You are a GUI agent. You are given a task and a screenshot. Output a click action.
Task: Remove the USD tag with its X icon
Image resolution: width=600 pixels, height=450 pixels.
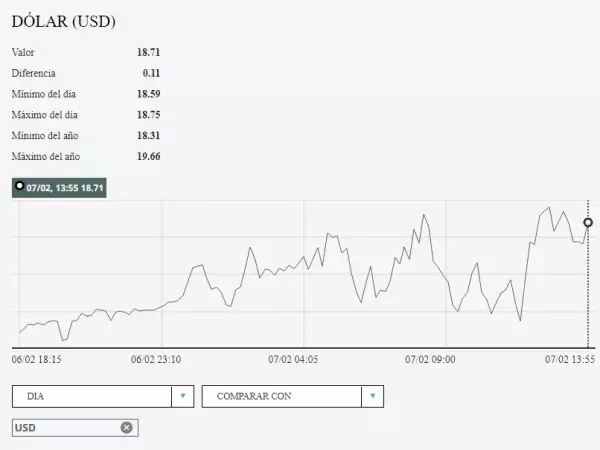click(126, 428)
